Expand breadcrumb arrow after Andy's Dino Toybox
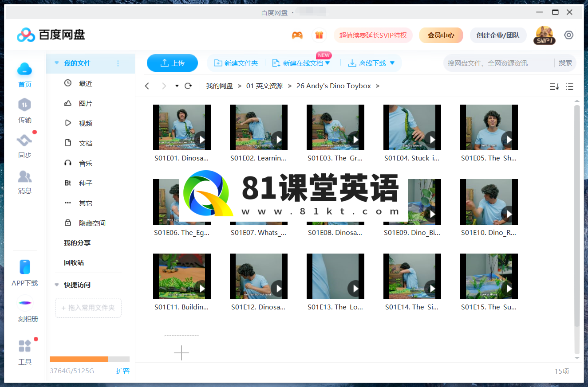588x387 pixels. pyautogui.click(x=378, y=86)
